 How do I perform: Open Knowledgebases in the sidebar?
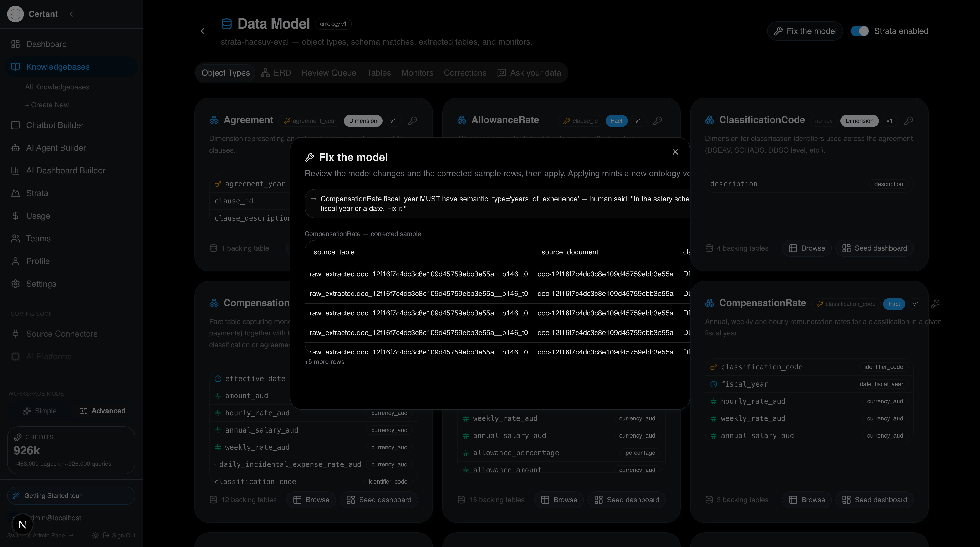pyautogui.click(x=71, y=67)
